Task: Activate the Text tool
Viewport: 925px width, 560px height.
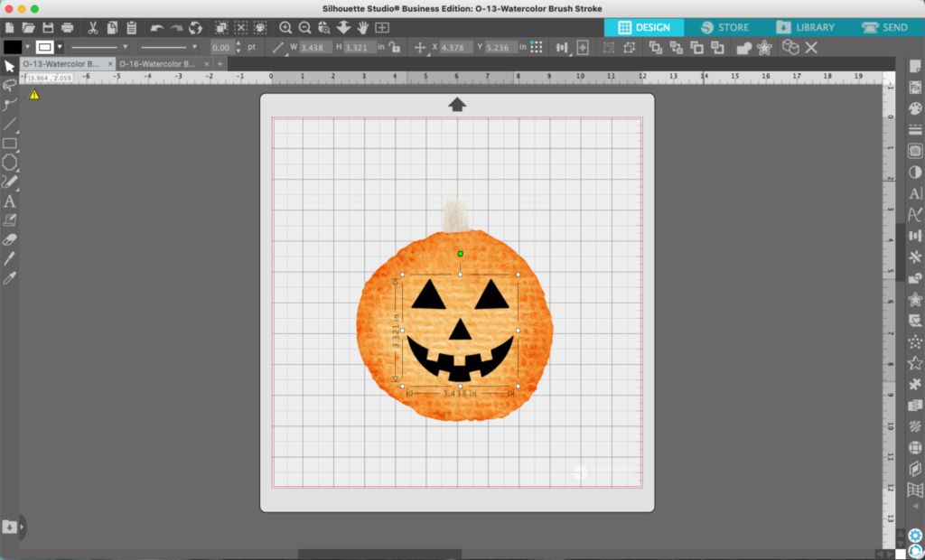Action: point(9,201)
